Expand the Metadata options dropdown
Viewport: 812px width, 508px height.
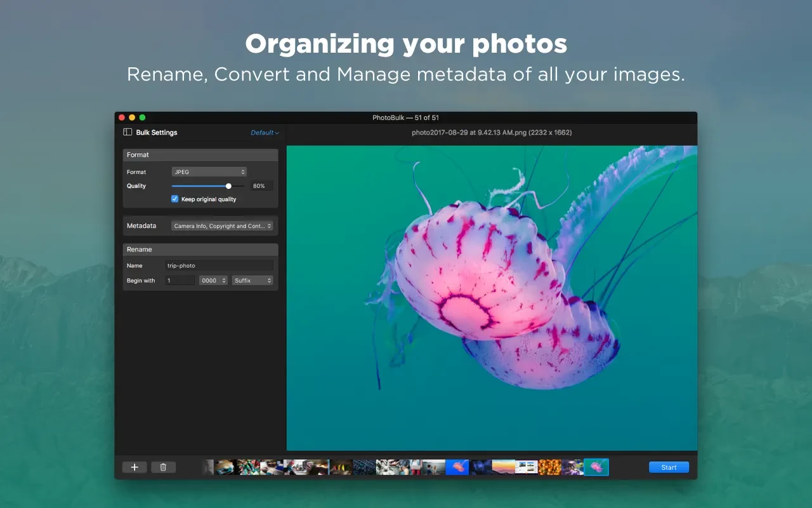pyautogui.click(x=222, y=226)
